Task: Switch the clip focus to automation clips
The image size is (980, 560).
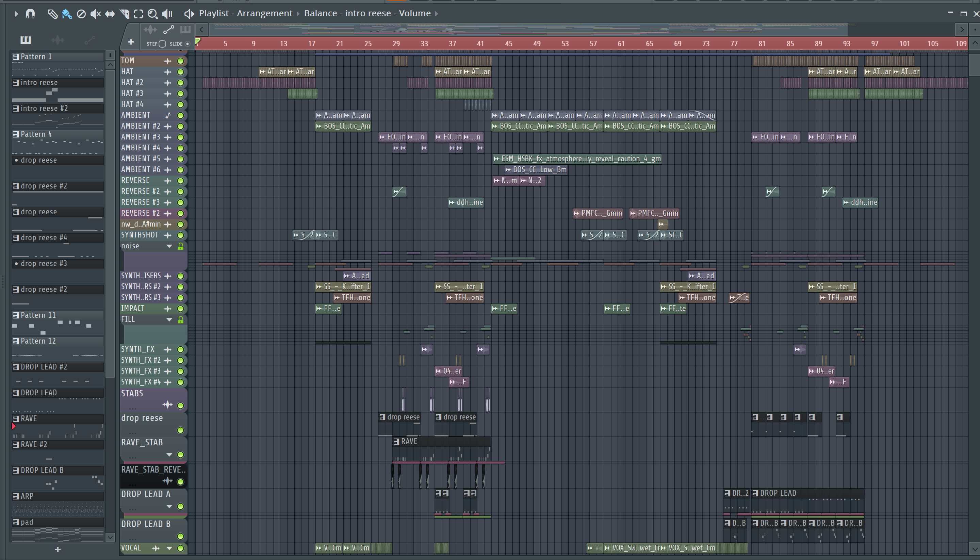Action: click(168, 30)
